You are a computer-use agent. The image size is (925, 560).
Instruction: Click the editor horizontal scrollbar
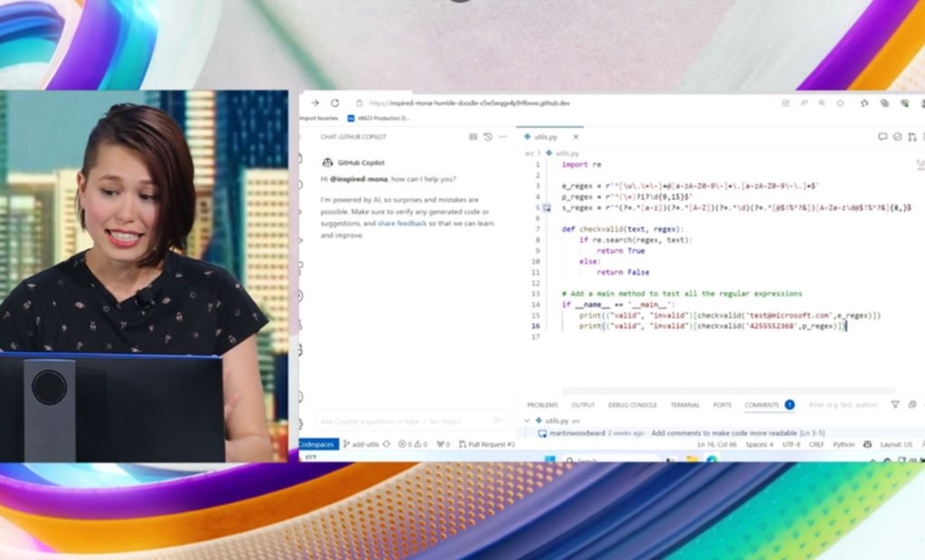pos(728,390)
